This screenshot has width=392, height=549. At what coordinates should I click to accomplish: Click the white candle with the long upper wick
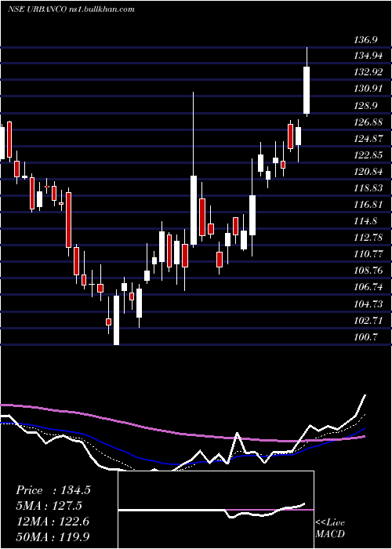pos(193,210)
